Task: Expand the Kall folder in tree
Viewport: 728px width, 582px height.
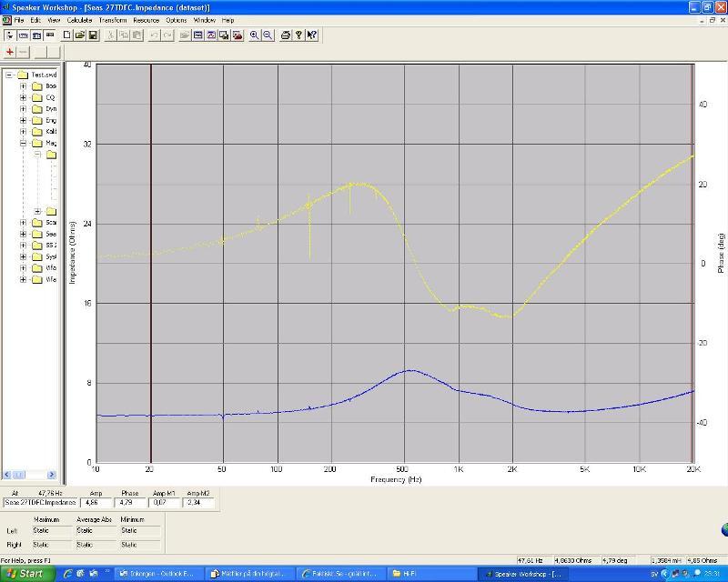Action: coord(23,132)
